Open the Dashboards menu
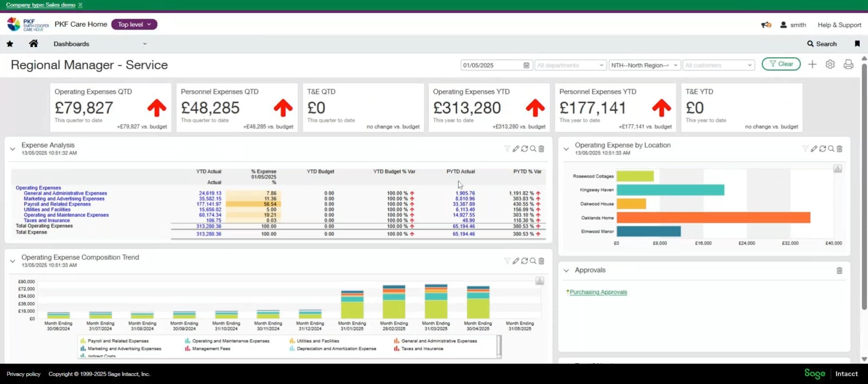 coord(100,44)
